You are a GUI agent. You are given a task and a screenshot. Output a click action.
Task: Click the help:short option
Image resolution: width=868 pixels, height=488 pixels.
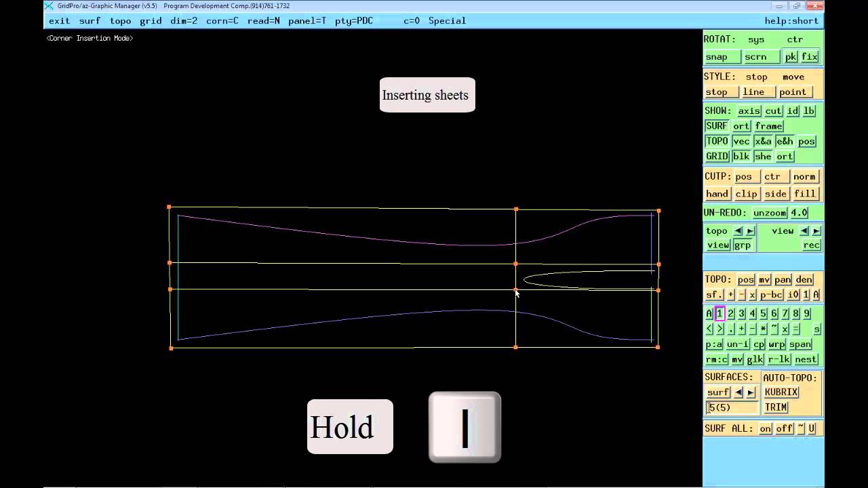(x=792, y=21)
